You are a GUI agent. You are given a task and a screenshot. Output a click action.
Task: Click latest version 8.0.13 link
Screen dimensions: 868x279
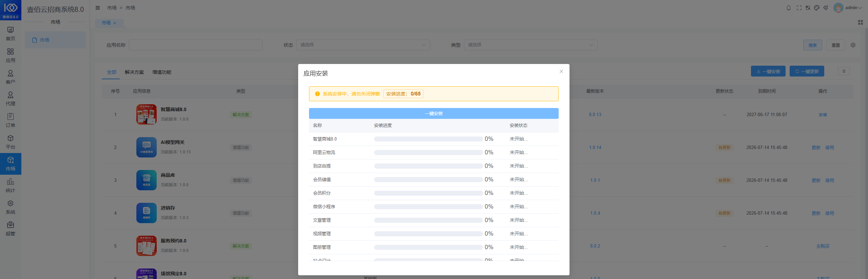[x=595, y=115]
